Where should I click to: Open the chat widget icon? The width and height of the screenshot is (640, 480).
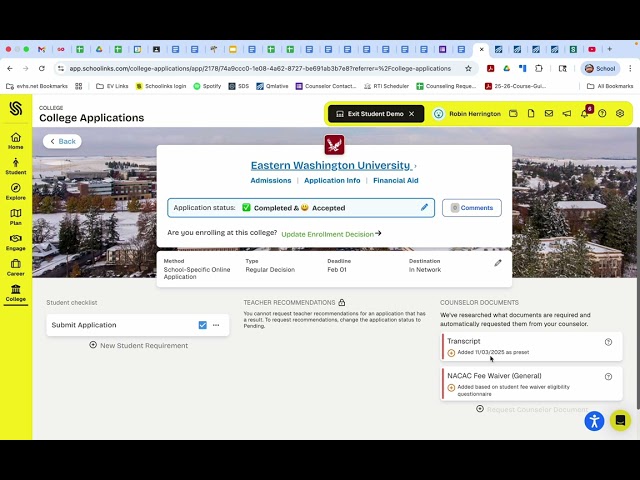[x=620, y=420]
